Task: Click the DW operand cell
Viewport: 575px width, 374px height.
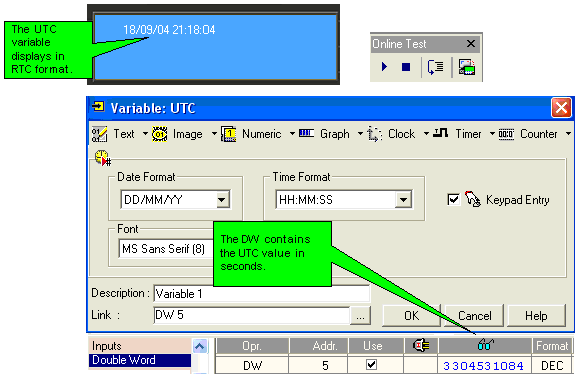Action: (252, 365)
